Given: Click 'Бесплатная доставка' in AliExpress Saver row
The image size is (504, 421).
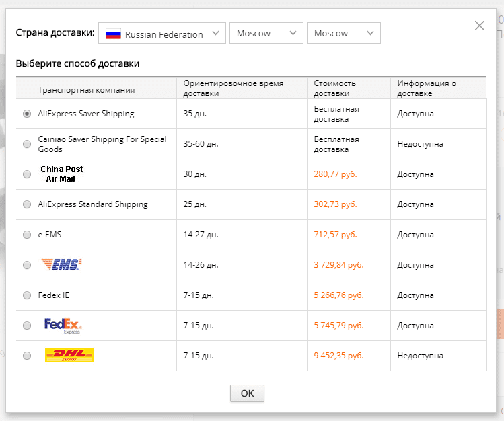Looking at the screenshot, I should pos(336,114).
